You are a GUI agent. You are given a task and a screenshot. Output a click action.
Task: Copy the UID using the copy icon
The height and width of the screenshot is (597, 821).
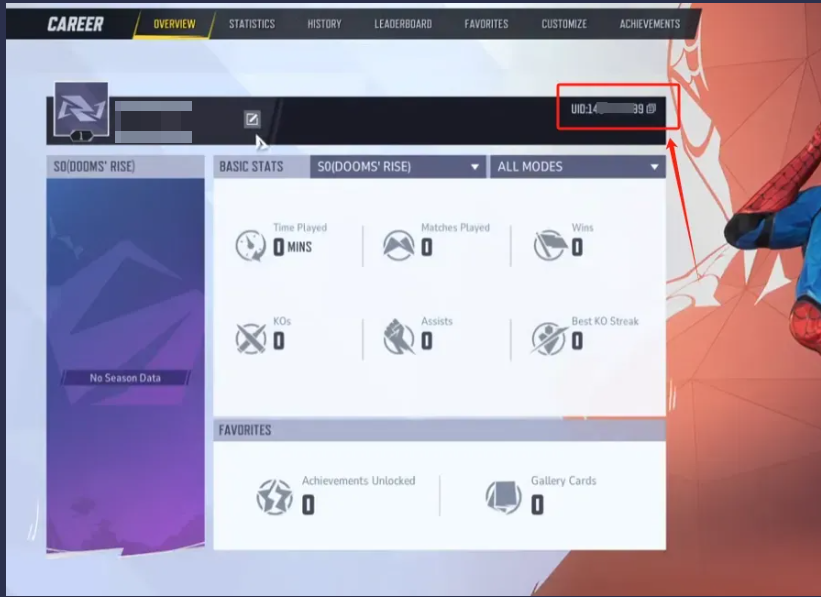tap(651, 108)
